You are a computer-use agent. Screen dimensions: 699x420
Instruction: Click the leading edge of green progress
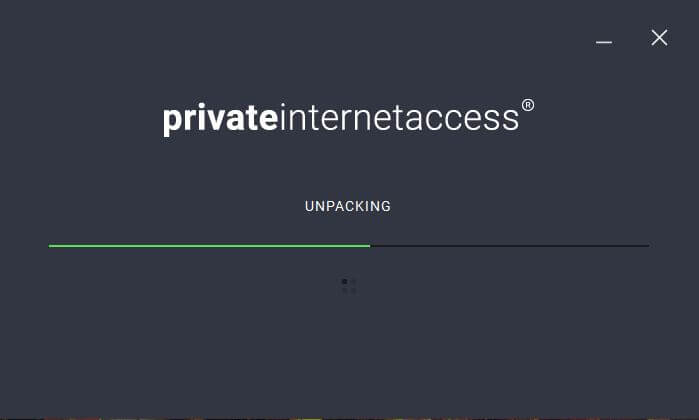pyautogui.click(x=369, y=246)
